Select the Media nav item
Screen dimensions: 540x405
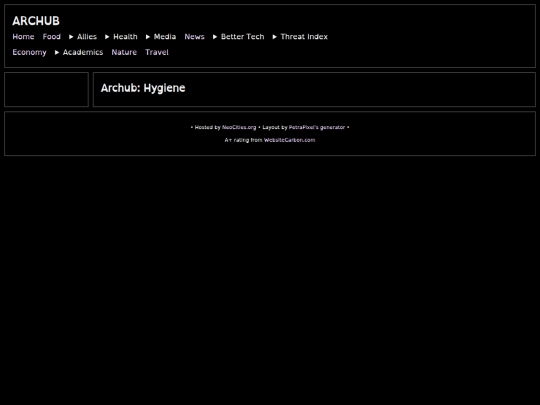pyautogui.click(x=165, y=37)
